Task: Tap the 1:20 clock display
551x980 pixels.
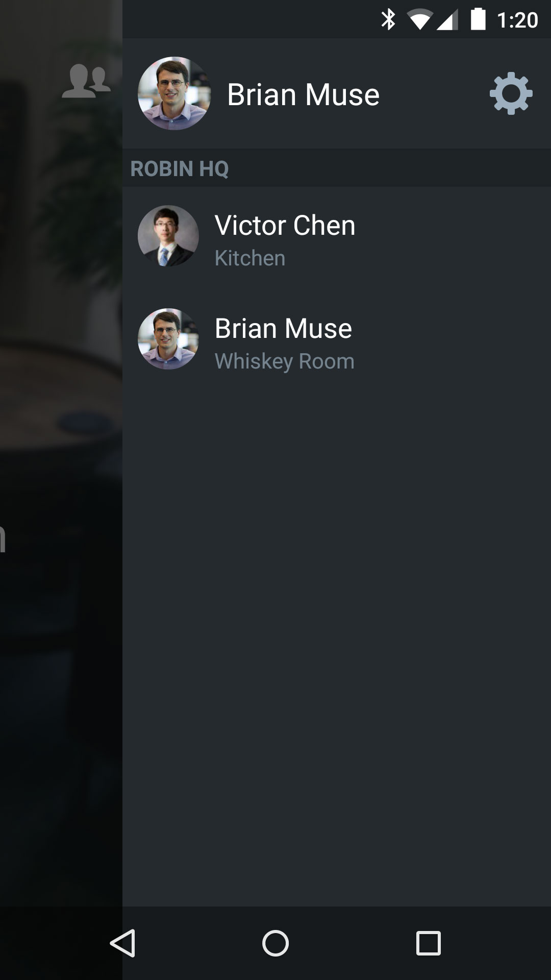Action: point(517,20)
